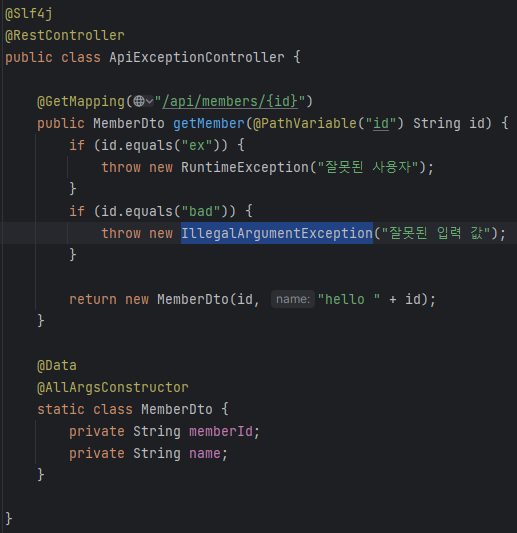Viewport: 517px width, 533px height.
Task: Click the return keyword
Action: tap(93, 299)
